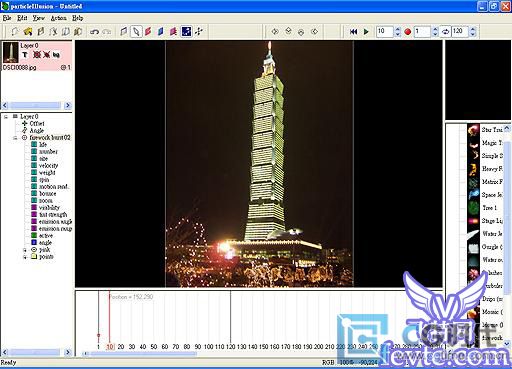Screen dimensions: 512x369
Task: Click the first diamond icon in nudge toolbar
Action: pyautogui.click(x=275, y=31)
